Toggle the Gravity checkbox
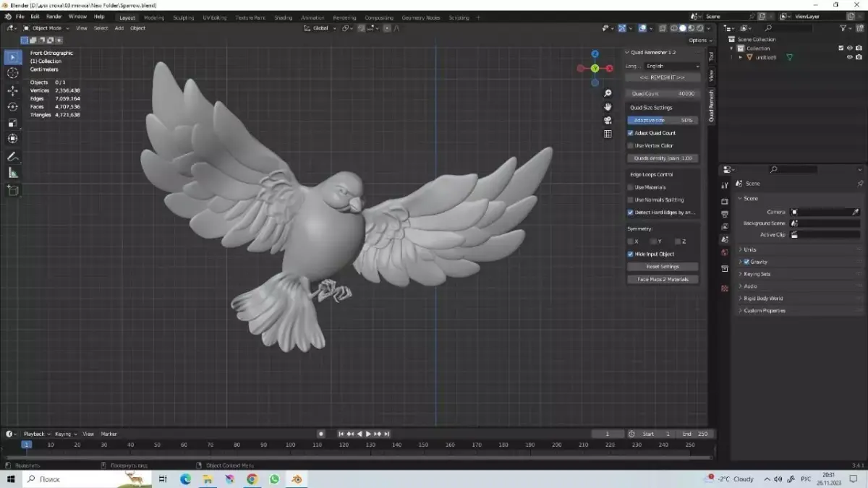868x488 pixels. [746, 262]
